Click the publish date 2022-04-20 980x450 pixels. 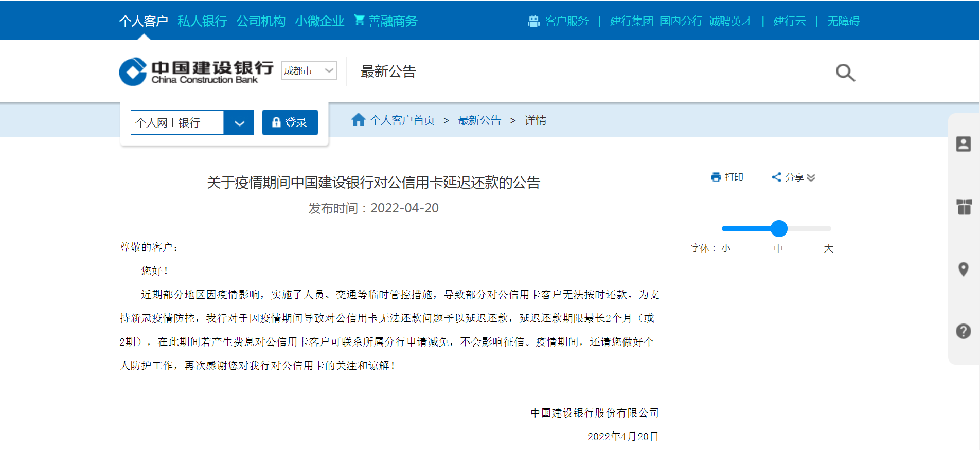pyautogui.click(x=404, y=208)
